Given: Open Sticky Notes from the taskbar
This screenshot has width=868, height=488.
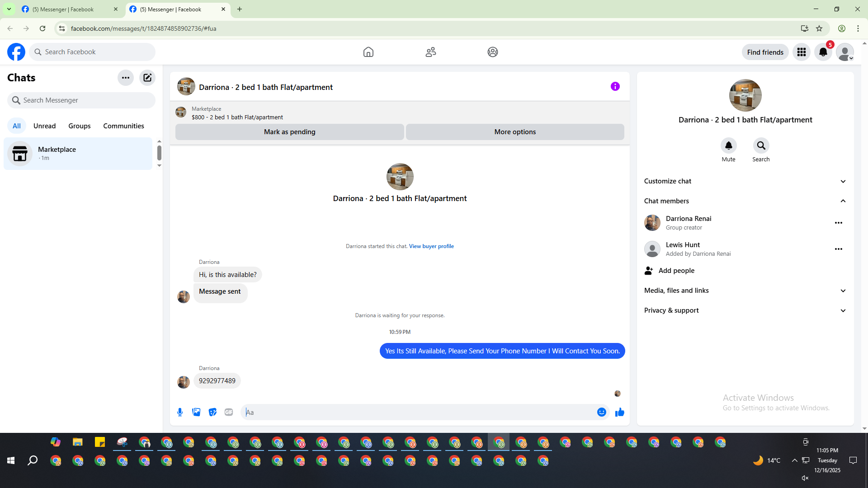Looking at the screenshot, I should (100, 442).
